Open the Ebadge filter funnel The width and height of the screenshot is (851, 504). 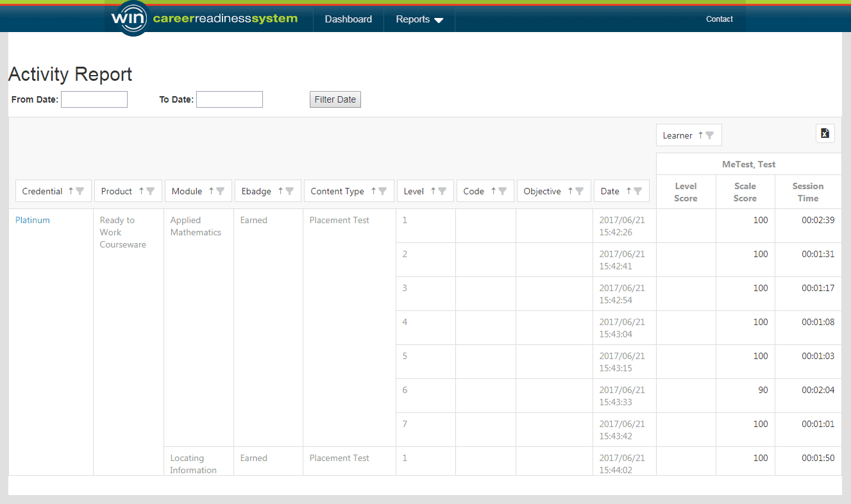tap(290, 191)
